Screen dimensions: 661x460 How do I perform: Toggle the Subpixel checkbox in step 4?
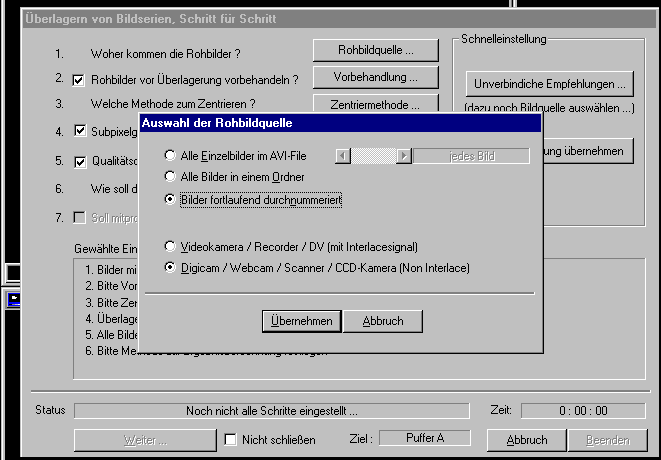pyautogui.click(x=80, y=131)
